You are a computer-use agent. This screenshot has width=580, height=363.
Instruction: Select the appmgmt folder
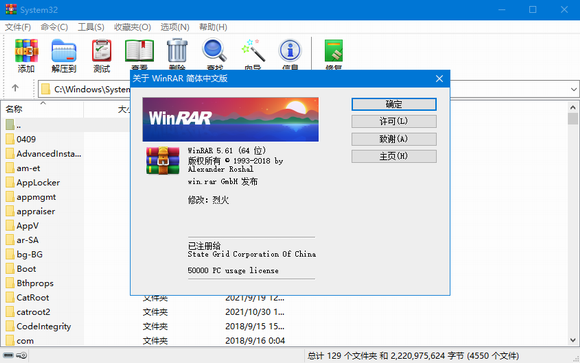[x=31, y=197]
